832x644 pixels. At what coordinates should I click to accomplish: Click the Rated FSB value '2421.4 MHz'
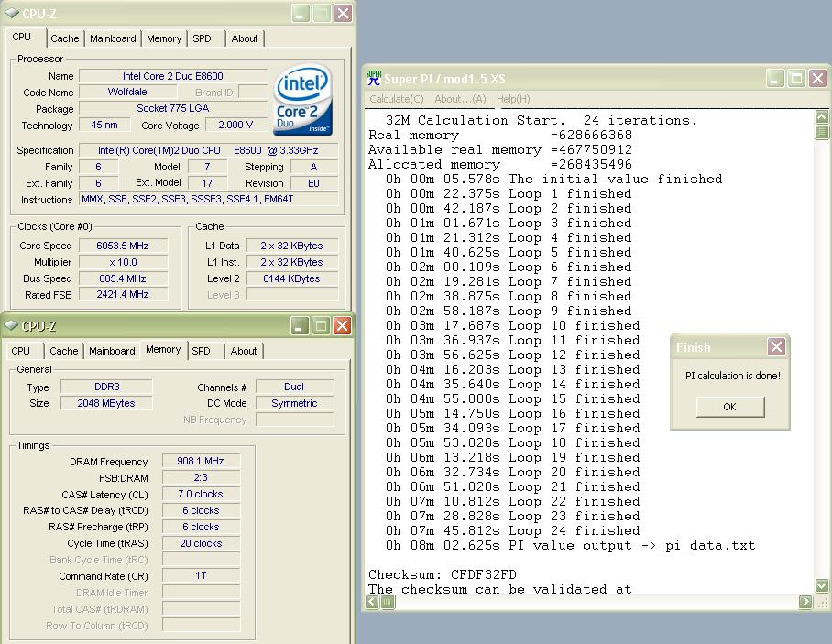123,294
